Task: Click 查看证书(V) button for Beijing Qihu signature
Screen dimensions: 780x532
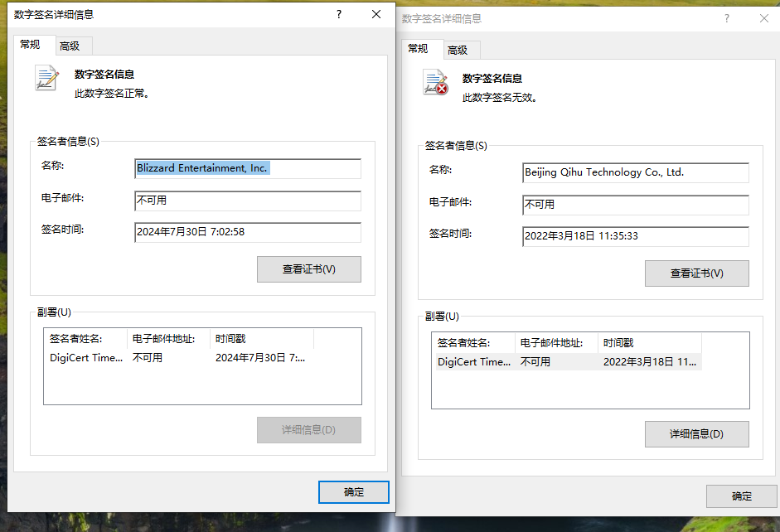Action: pos(697,273)
